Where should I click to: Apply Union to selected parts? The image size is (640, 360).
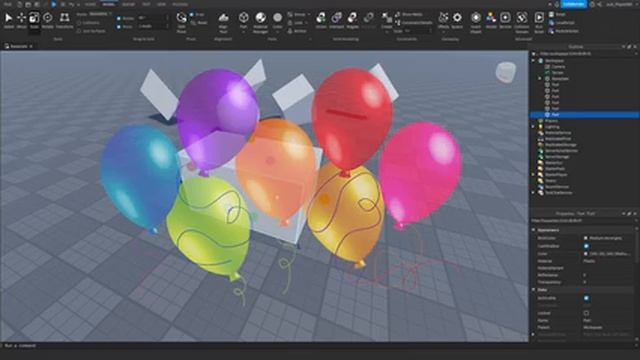click(321, 20)
